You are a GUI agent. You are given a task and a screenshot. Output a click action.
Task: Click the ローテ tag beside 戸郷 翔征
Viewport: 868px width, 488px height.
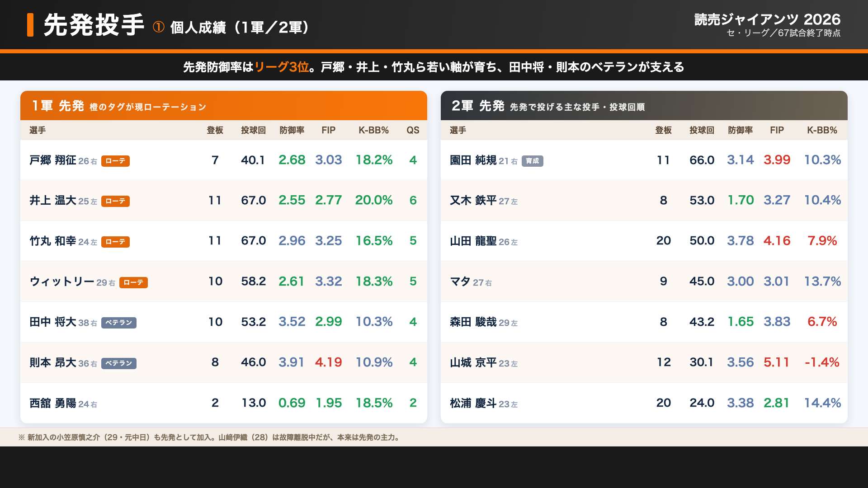point(115,161)
